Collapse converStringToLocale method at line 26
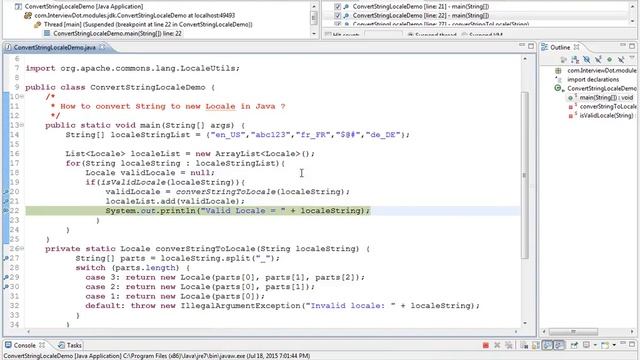The width and height of the screenshot is (640, 360). click(x=22, y=249)
